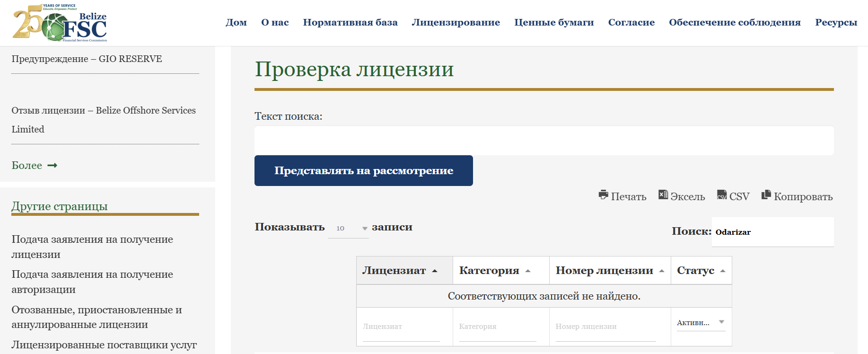This screenshot has width=868, height=354.
Task: Open Подача заявления на получение лицензии
Action: 92,247
